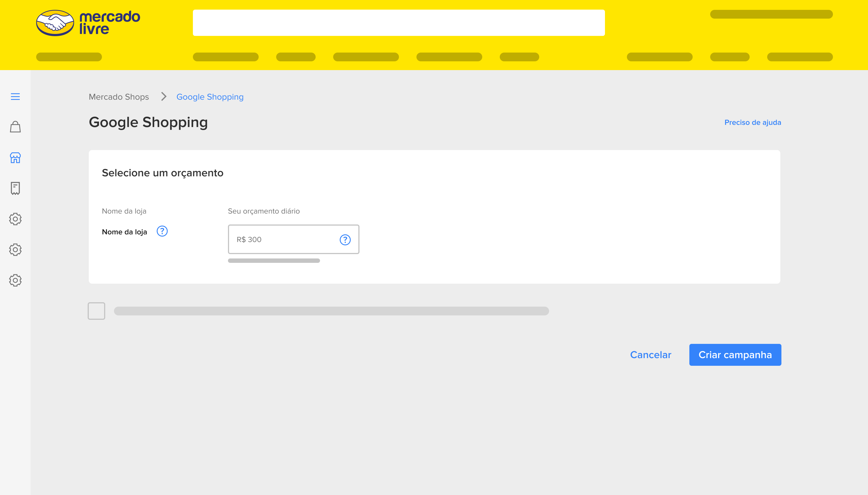This screenshot has width=868, height=495.
Task: Select the store front sidebar icon
Action: [15, 158]
